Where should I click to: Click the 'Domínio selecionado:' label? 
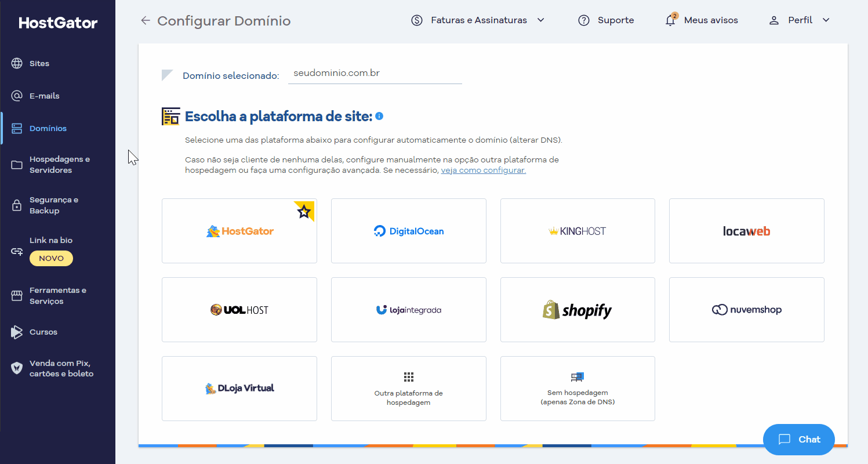(x=231, y=76)
